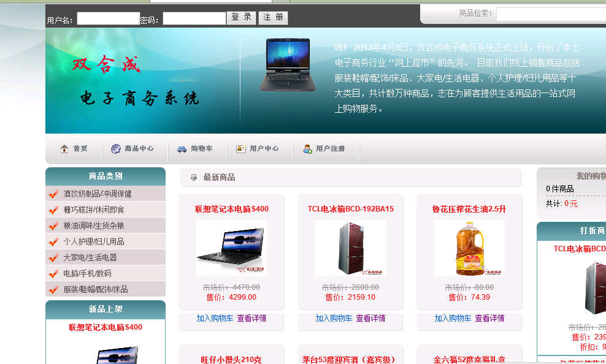The height and width of the screenshot is (364, 606).
Task: Focus the 用户名 input field
Action: pos(108,18)
